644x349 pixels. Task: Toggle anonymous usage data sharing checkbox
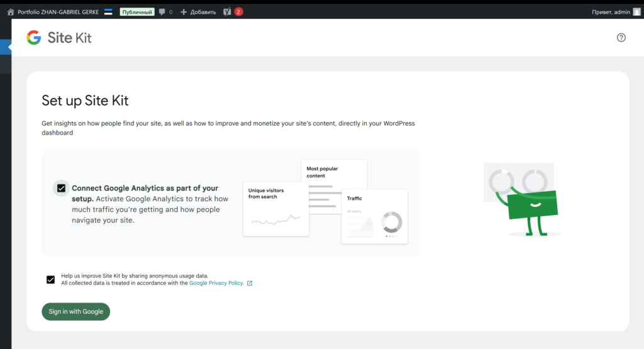50,280
